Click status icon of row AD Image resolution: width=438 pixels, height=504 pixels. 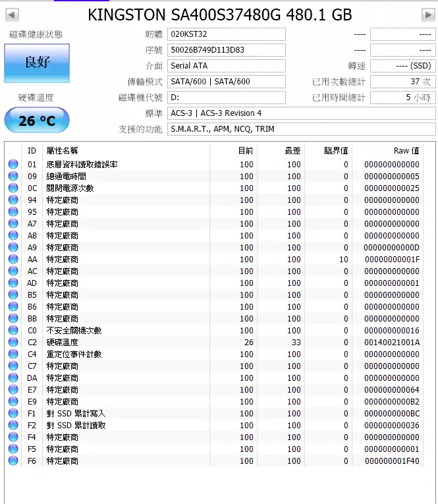[13, 283]
